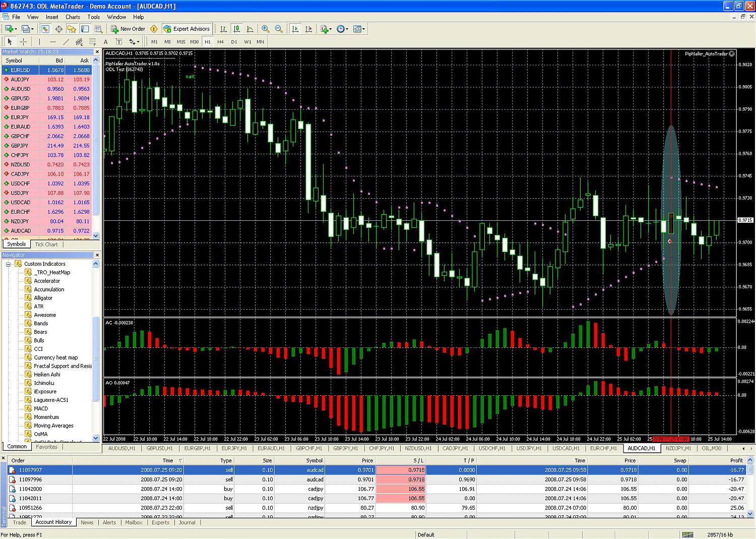Select the Horizontal Line drawing tool
Viewport: 756px width, 539px height.
pyautogui.click(x=52, y=41)
